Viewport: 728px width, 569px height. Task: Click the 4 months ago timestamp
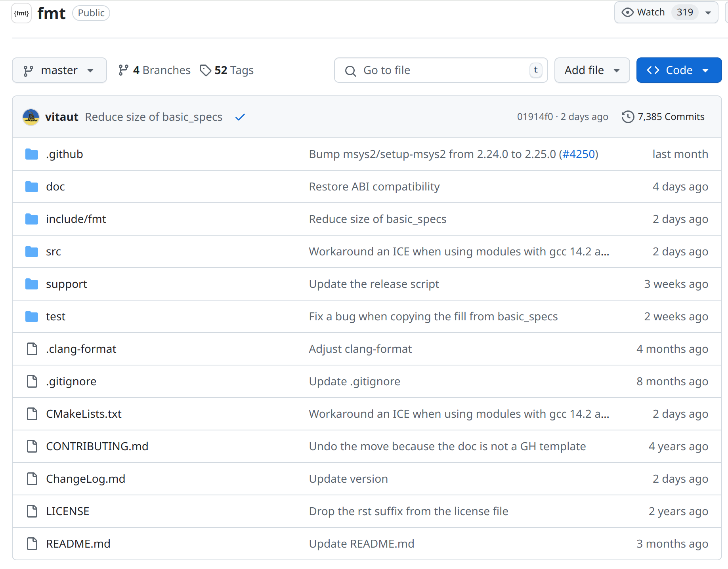coord(672,349)
